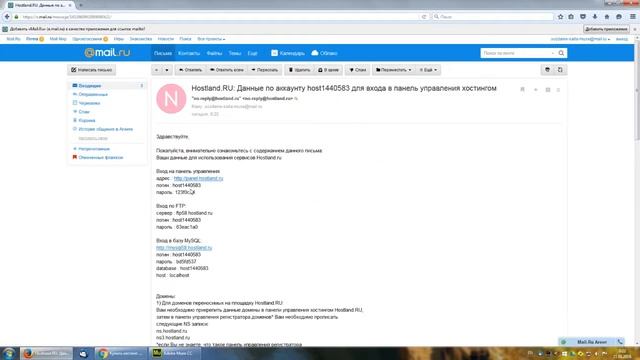Open the panel.hostland.ru link

(x=198, y=178)
